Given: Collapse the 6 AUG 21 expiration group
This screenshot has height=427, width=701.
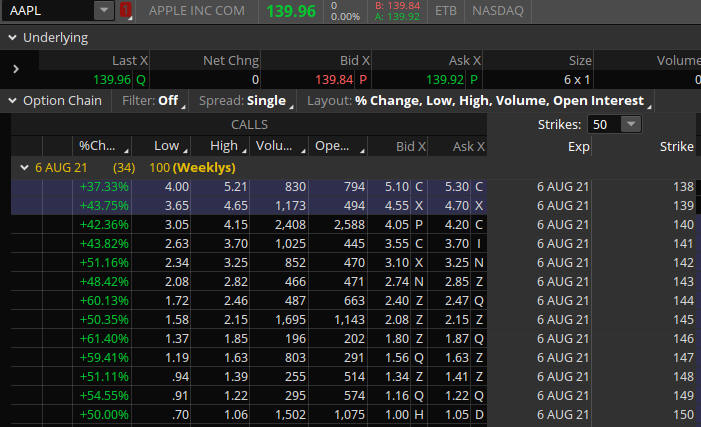Looking at the screenshot, I should 24,167.
